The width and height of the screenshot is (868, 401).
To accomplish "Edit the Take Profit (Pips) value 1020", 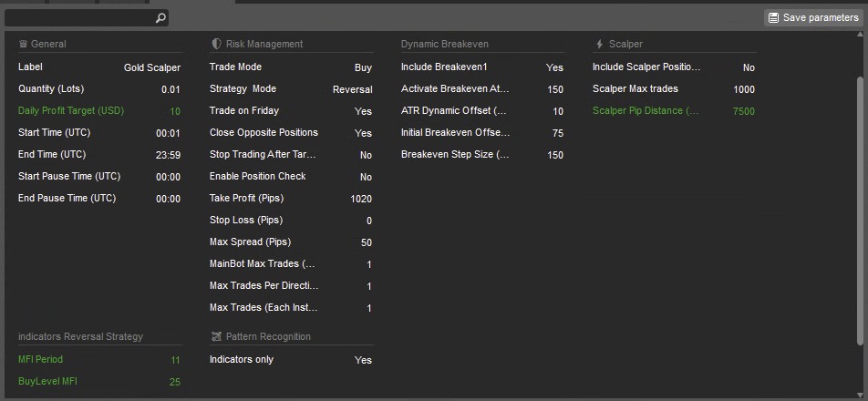I will (361, 199).
